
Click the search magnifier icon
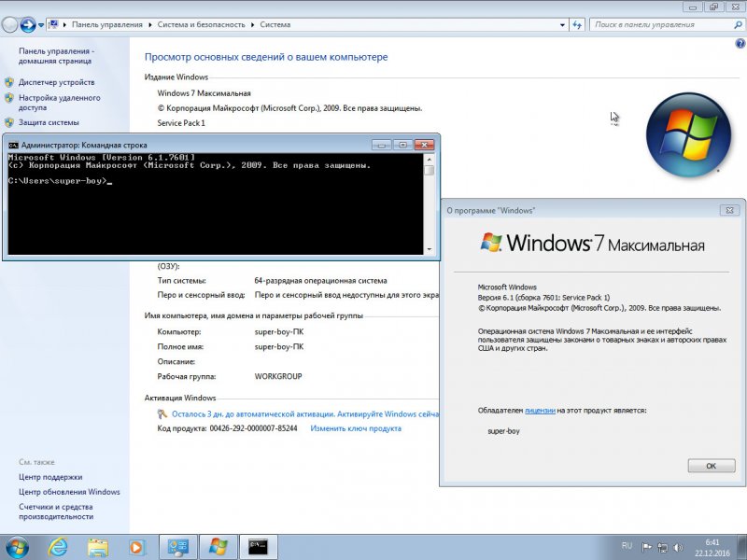(x=738, y=25)
